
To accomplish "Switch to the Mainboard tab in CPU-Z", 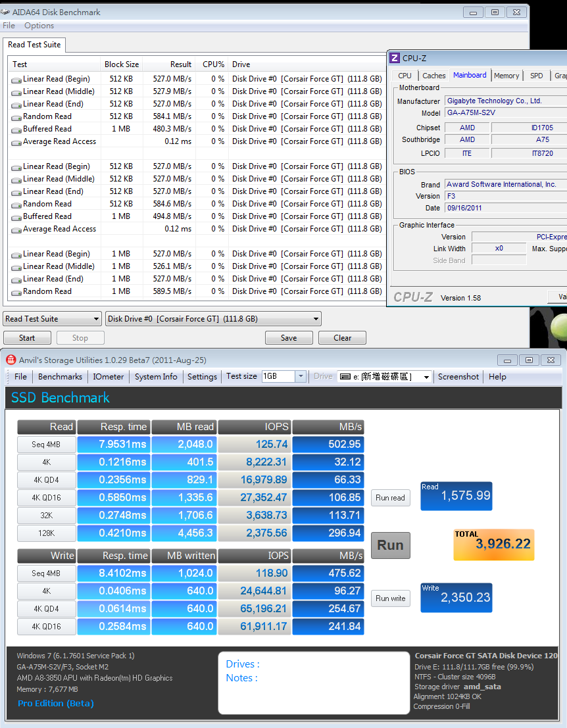I will pyautogui.click(x=470, y=75).
